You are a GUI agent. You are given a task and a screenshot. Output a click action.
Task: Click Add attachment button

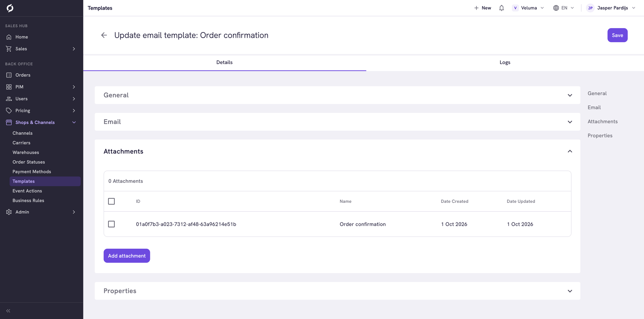[x=127, y=256]
